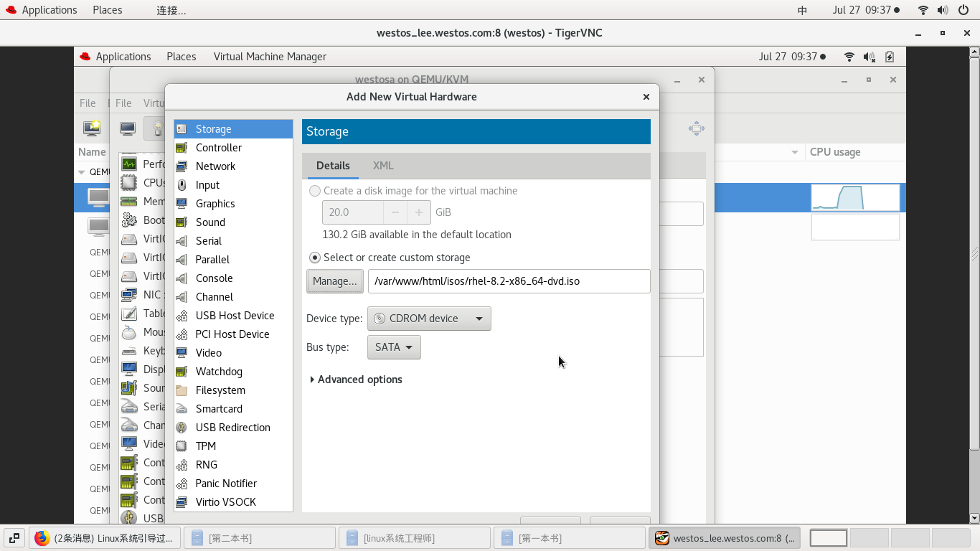Choose Controller hardware type icon
980x551 pixels.
click(x=182, y=148)
